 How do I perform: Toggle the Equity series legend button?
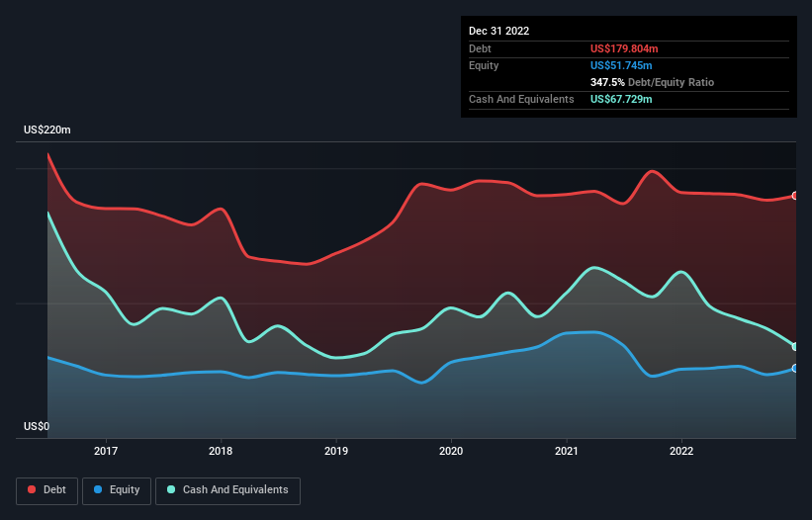point(117,490)
